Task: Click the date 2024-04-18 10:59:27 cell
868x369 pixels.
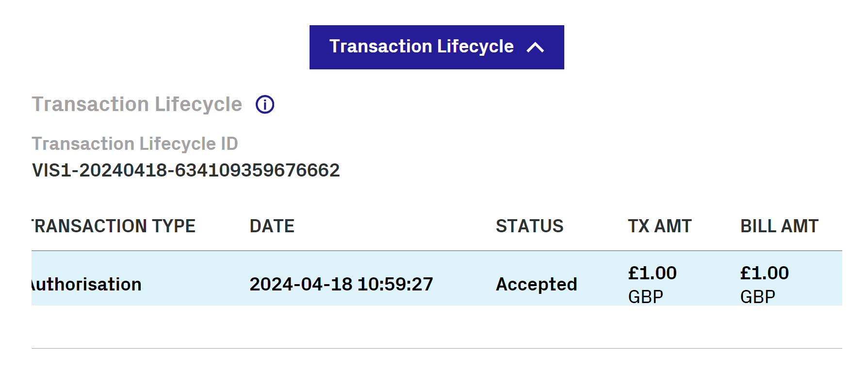Action: coord(341,284)
